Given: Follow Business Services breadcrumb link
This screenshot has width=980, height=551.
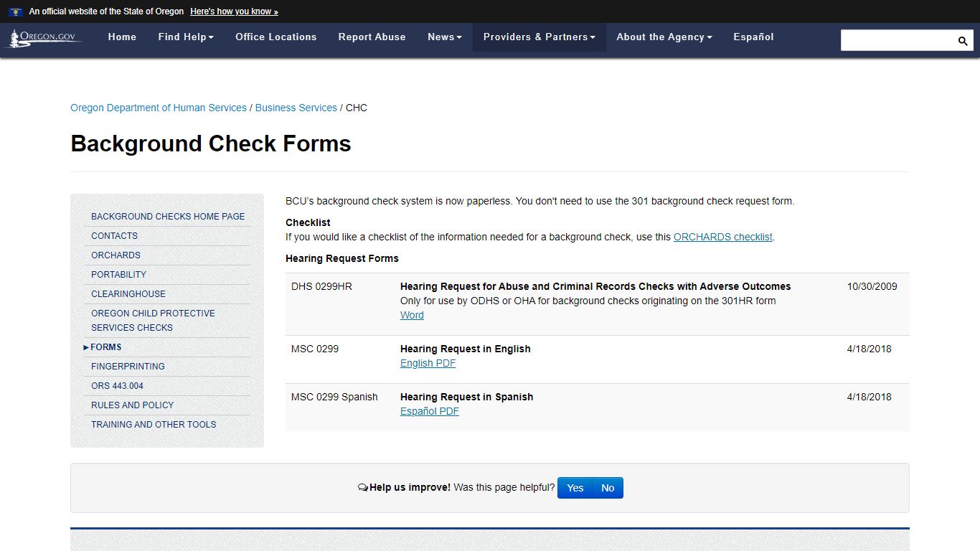Looking at the screenshot, I should point(296,108).
